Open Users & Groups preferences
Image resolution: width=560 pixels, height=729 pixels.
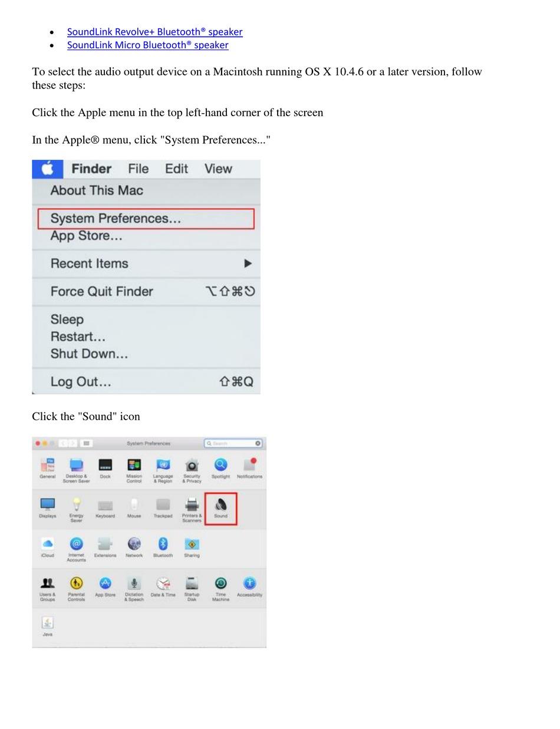click(48, 589)
